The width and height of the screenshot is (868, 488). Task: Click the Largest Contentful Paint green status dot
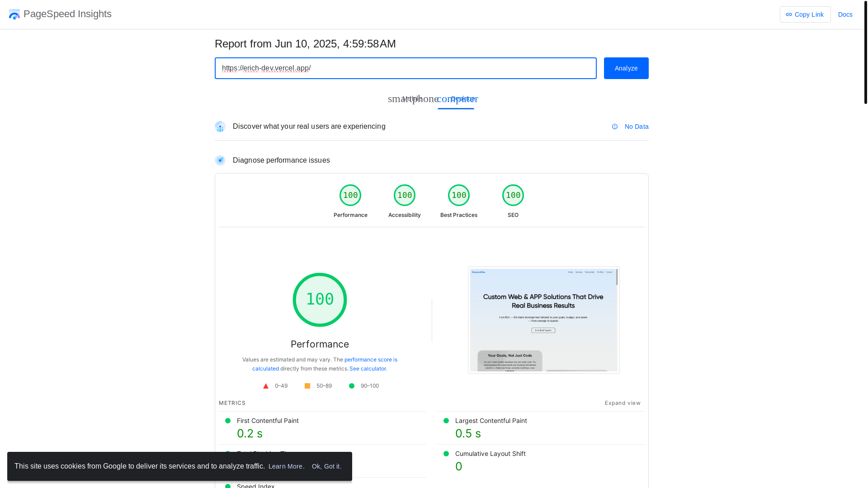446,421
